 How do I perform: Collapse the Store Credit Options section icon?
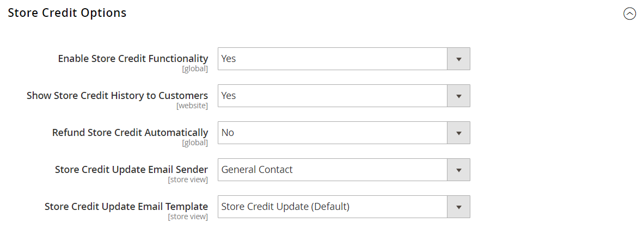click(629, 14)
